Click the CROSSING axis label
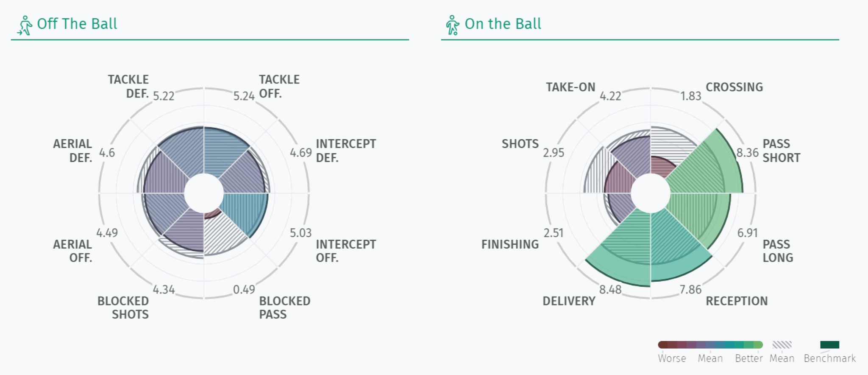 pos(734,87)
